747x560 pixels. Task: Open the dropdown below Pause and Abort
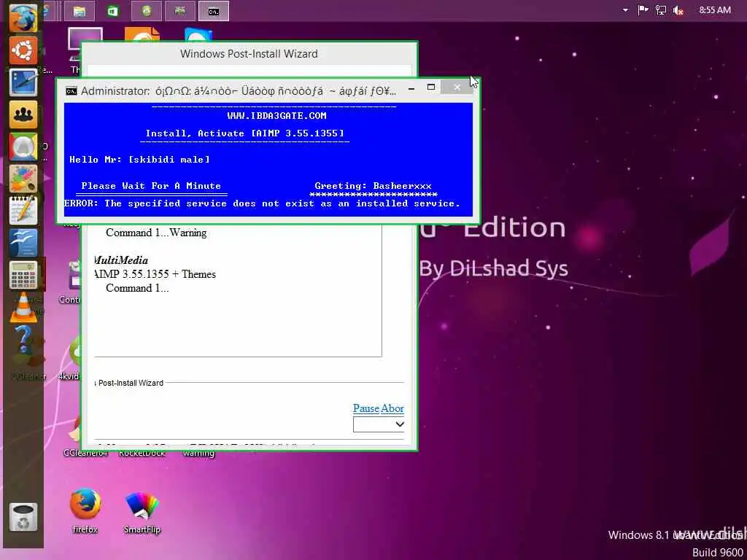coord(379,424)
